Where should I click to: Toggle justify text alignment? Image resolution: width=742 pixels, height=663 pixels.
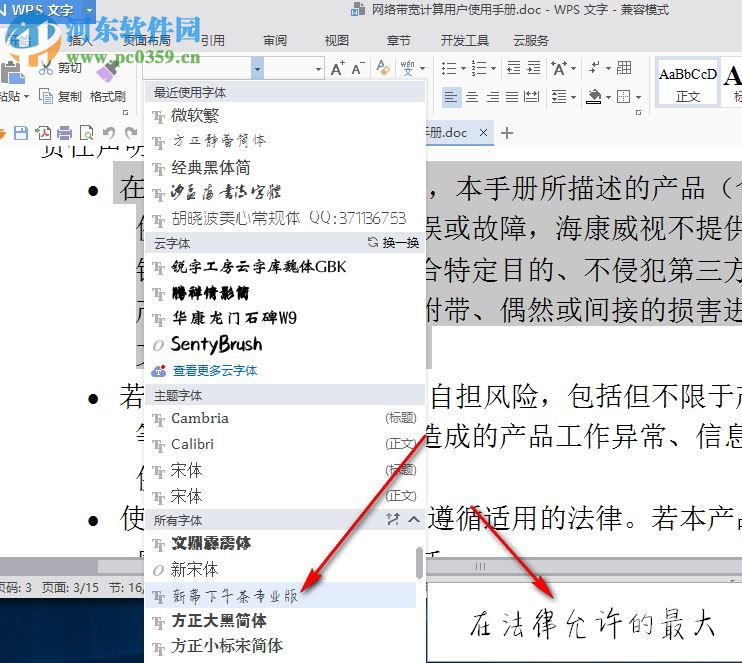pos(512,97)
